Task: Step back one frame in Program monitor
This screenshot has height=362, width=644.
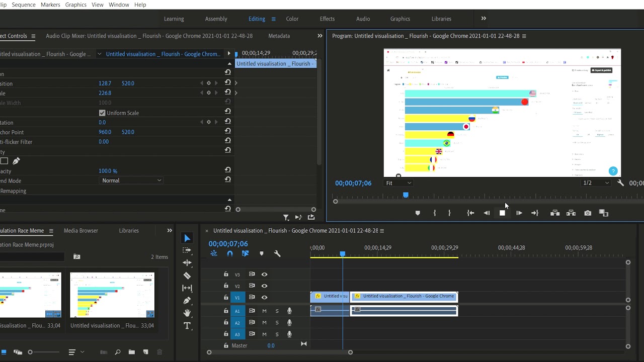Action: point(487,213)
